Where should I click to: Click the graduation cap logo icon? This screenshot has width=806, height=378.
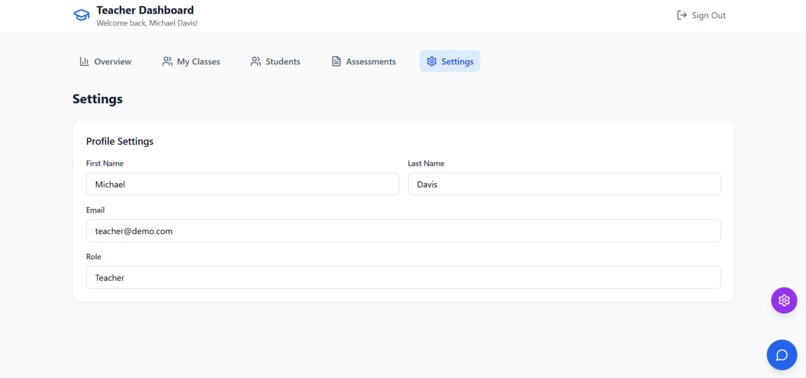(x=81, y=15)
